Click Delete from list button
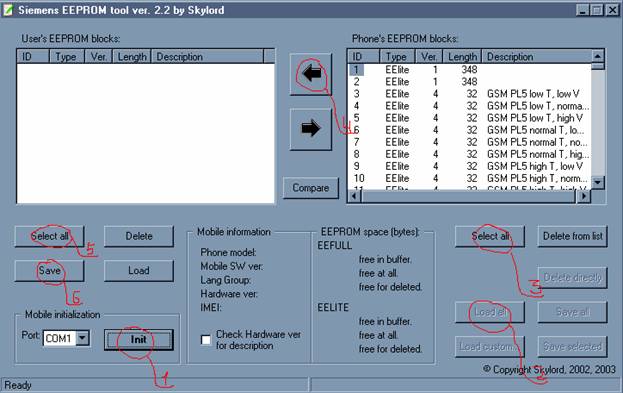 point(573,236)
